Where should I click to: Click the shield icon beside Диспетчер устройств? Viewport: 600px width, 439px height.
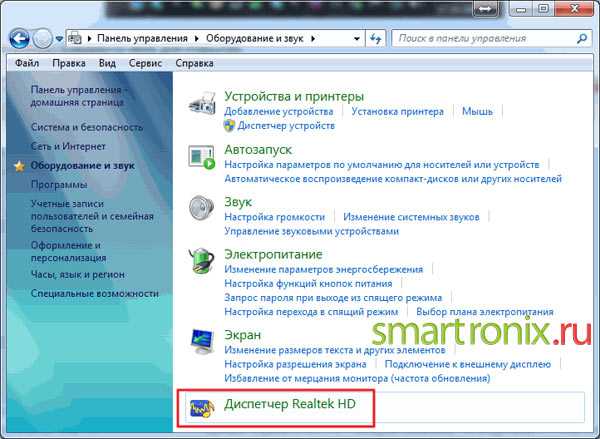[x=229, y=126]
